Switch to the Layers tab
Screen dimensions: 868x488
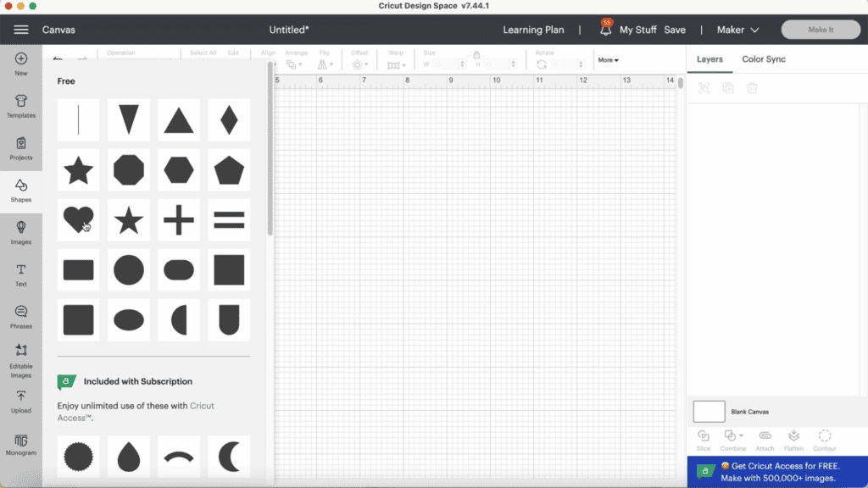709,59
